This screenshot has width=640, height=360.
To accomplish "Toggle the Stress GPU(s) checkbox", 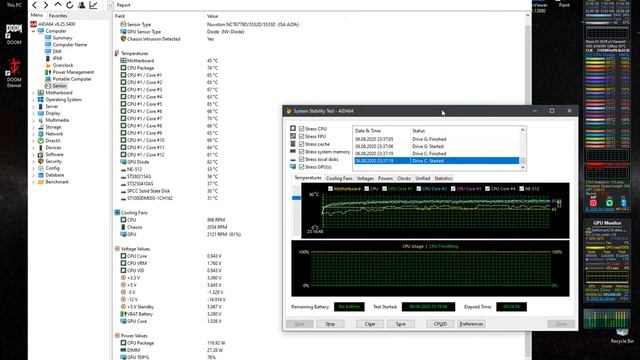I will (x=302, y=167).
